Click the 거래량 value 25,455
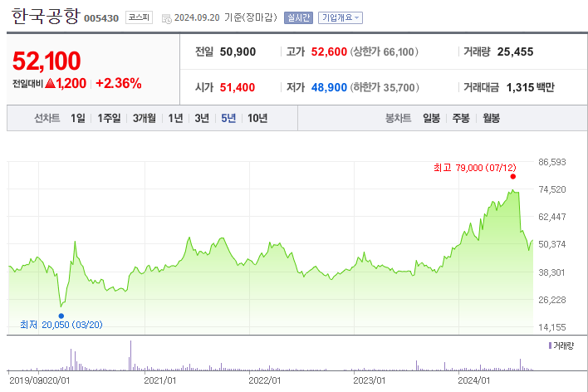Image resolution: width=588 pixels, height=392 pixels. tap(515, 51)
